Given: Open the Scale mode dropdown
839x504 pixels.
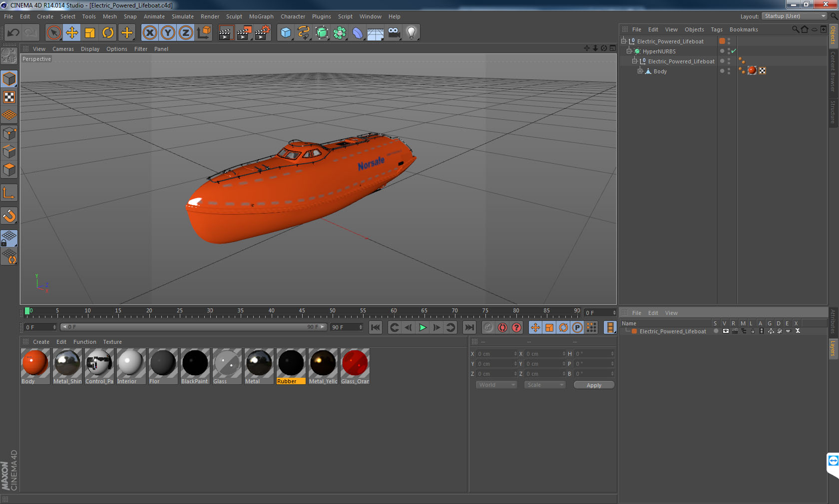Looking at the screenshot, I should click(x=545, y=385).
